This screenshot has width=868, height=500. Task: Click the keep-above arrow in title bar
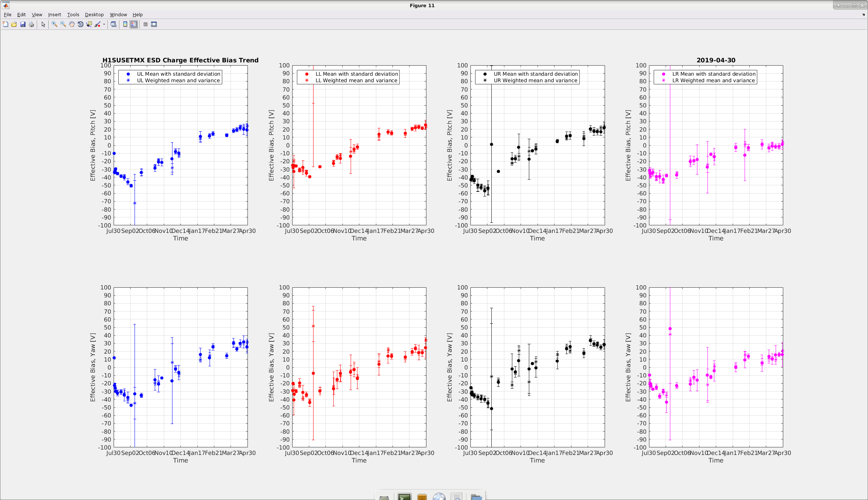point(838,5)
